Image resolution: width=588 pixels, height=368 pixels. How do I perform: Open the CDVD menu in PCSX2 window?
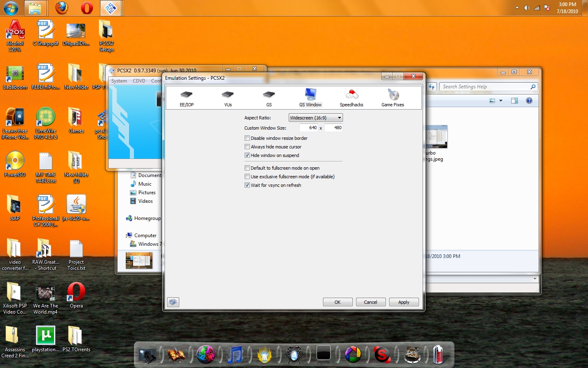[x=139, y=81]
